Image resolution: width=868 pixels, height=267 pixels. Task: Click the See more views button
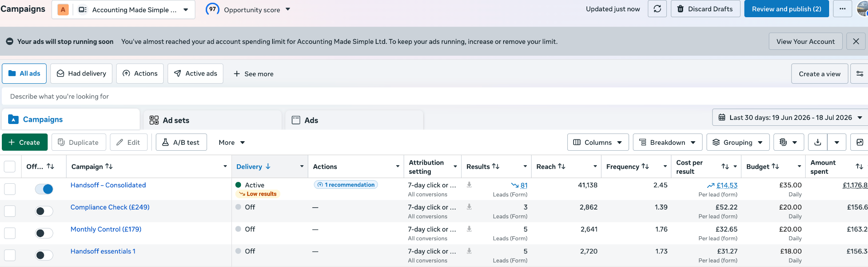click(x=253, y=74)
